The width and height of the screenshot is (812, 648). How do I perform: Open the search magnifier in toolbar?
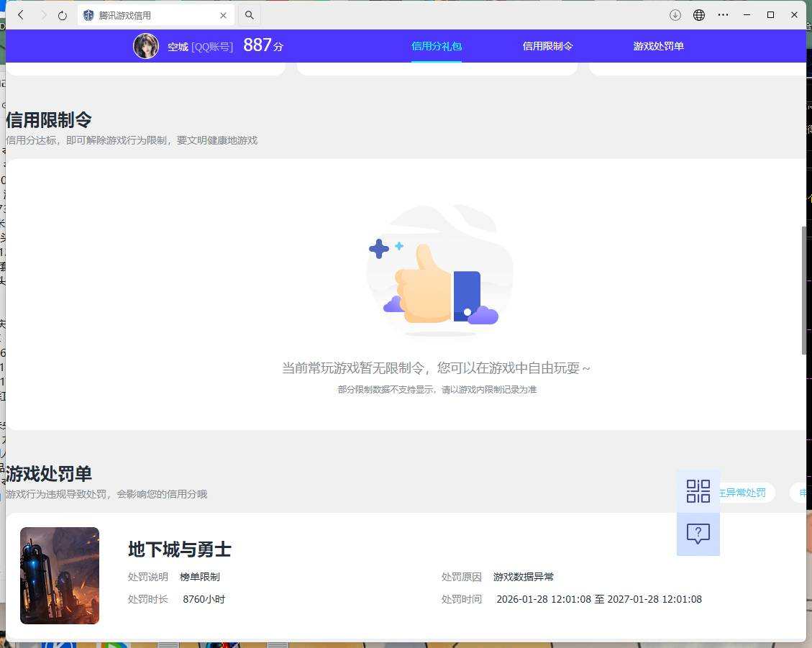point(249,15)
